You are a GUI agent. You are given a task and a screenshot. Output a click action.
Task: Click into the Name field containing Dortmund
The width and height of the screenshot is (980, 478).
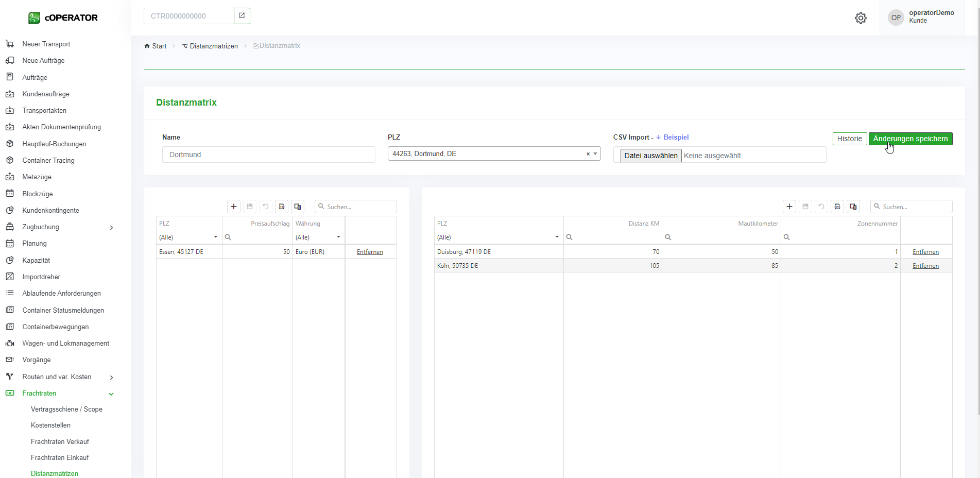[x=268, y=155]
